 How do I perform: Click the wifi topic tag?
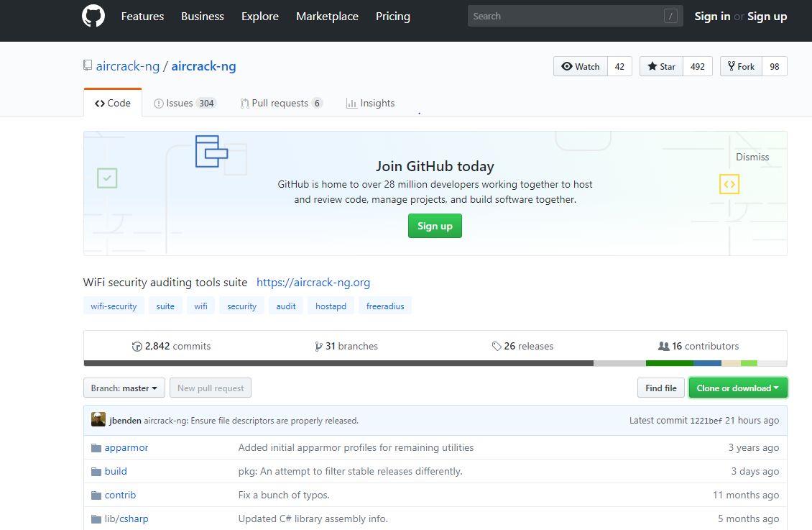pyautogui.click(x=201, y=306)
